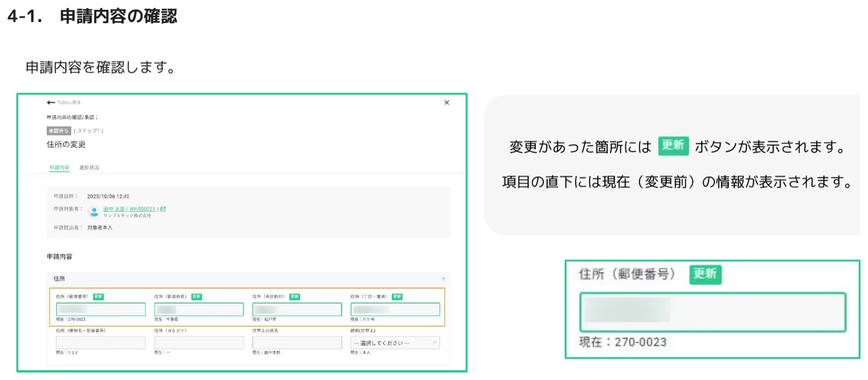The image size is (868, 380).
Task: Click the 住所の変更 heading
Action: tap(66, 144)
